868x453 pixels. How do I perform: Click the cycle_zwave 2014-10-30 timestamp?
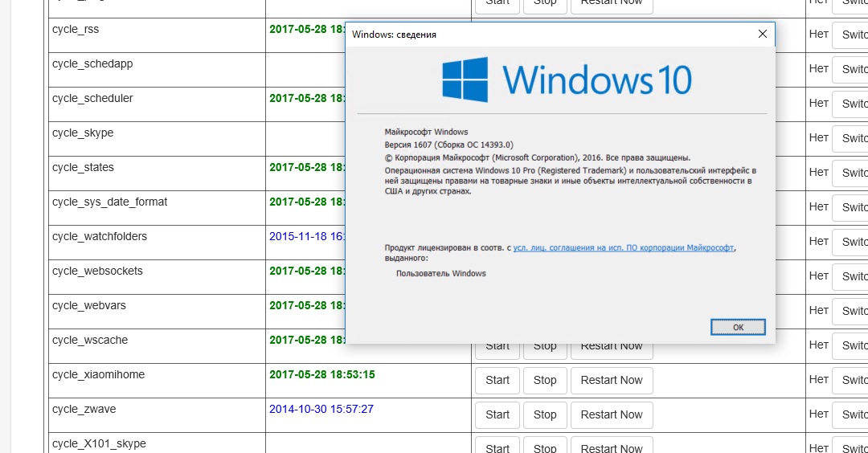(321, 409)
